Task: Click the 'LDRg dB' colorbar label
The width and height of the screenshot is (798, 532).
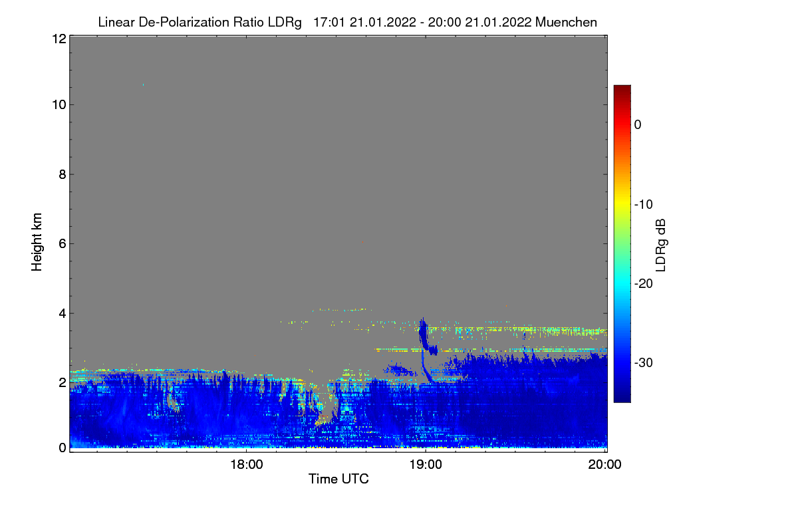Action: 661,245
